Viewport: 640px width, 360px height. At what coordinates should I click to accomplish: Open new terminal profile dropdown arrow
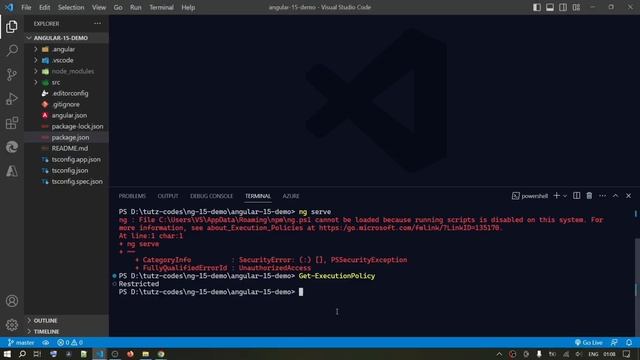(x=565, y=196)
